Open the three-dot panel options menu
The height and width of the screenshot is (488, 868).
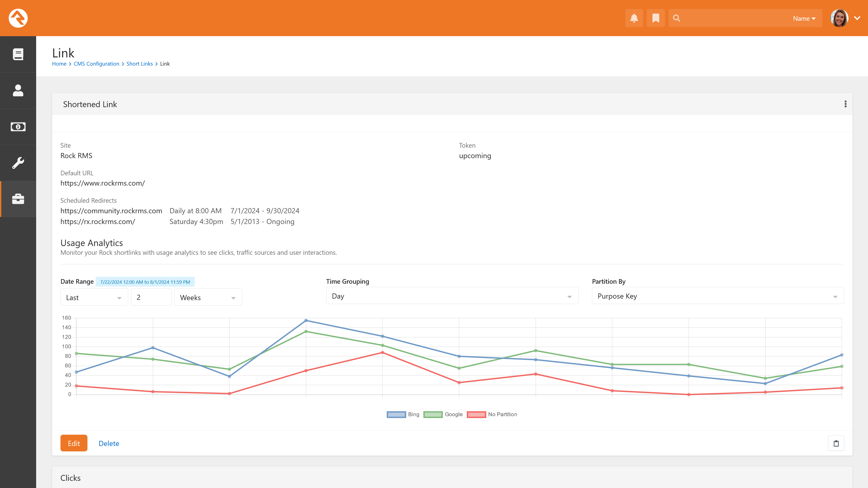point(845,104)
